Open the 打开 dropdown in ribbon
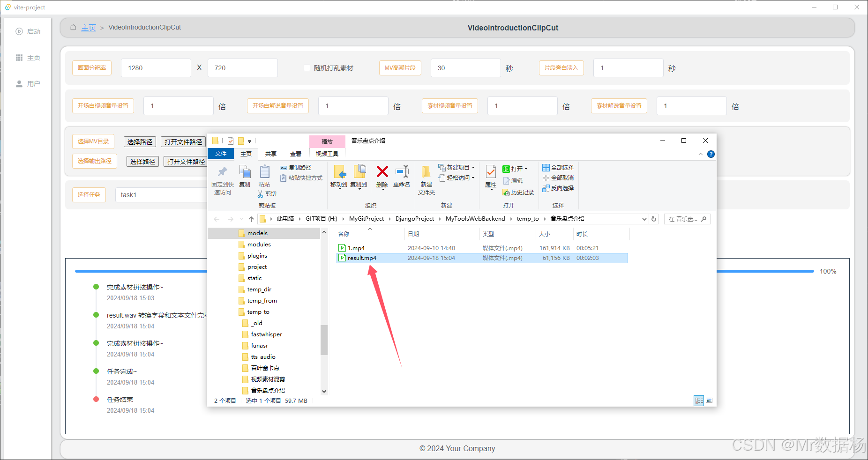The height and width of the screenshot is (460, 868). [516, 169]
